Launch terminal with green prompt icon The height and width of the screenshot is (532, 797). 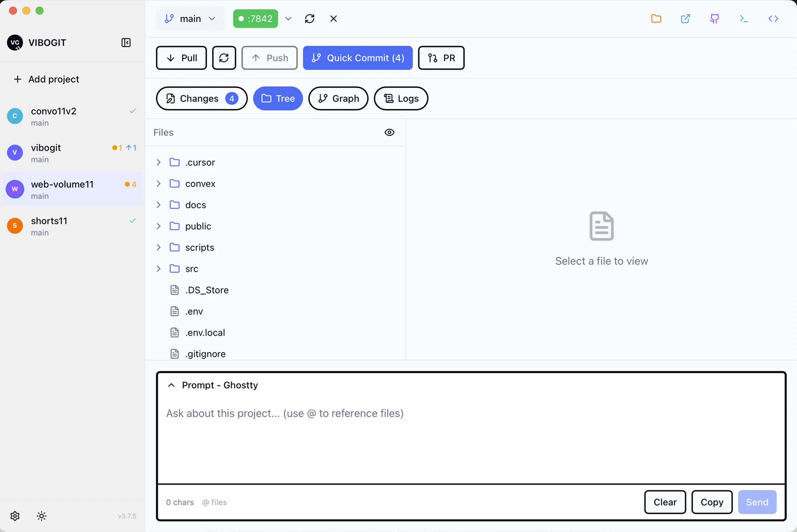tap(744, 19)
